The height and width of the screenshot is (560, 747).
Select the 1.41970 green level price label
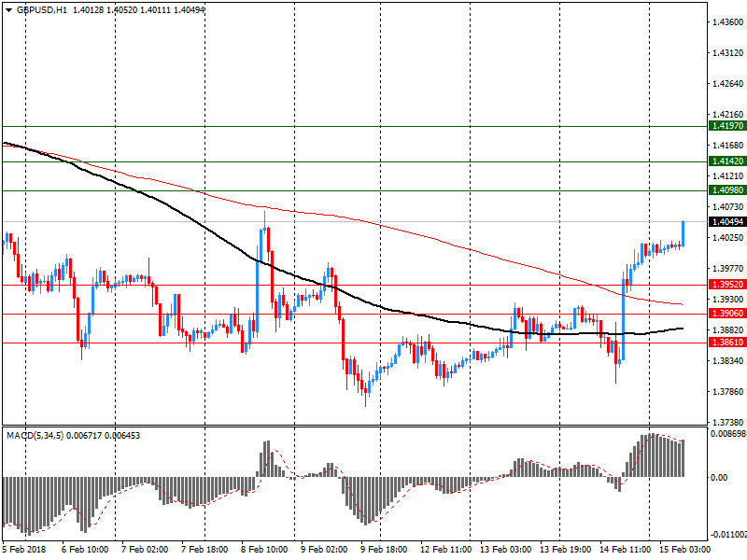(x=727, y=126)
